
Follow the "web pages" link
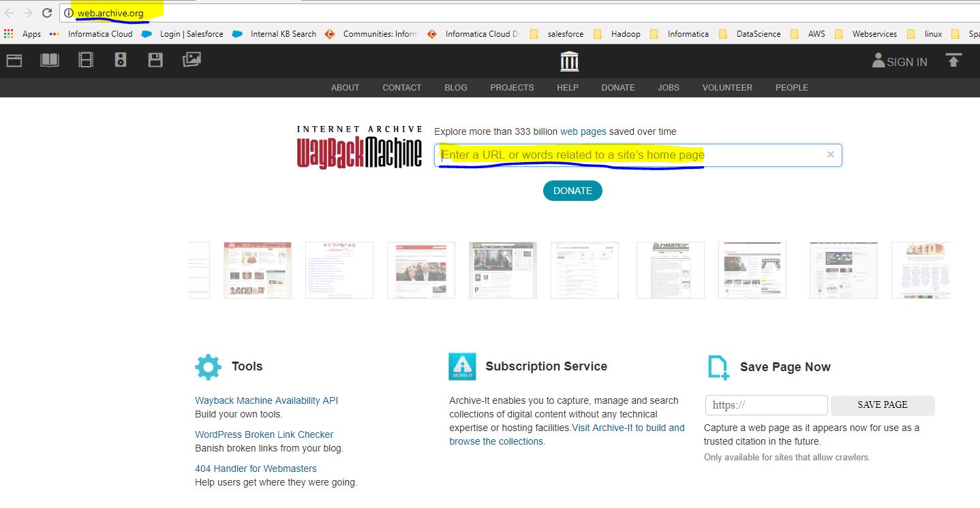coord(583,131)
